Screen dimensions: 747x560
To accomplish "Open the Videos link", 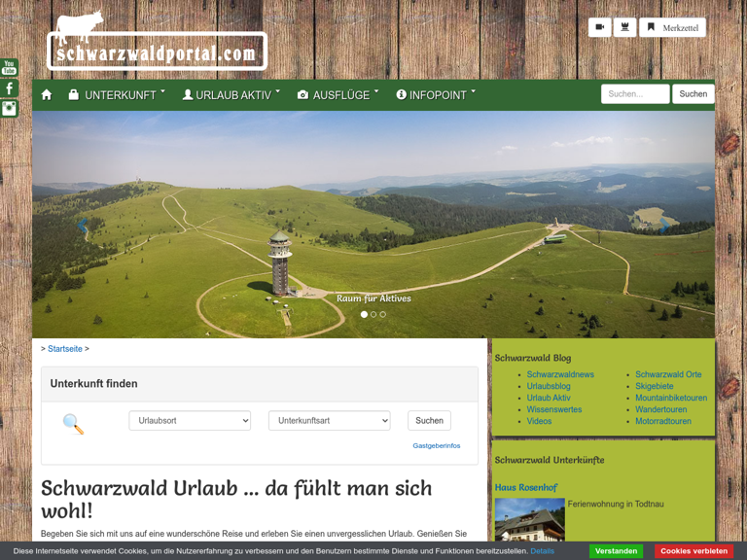I will [539, 421].
